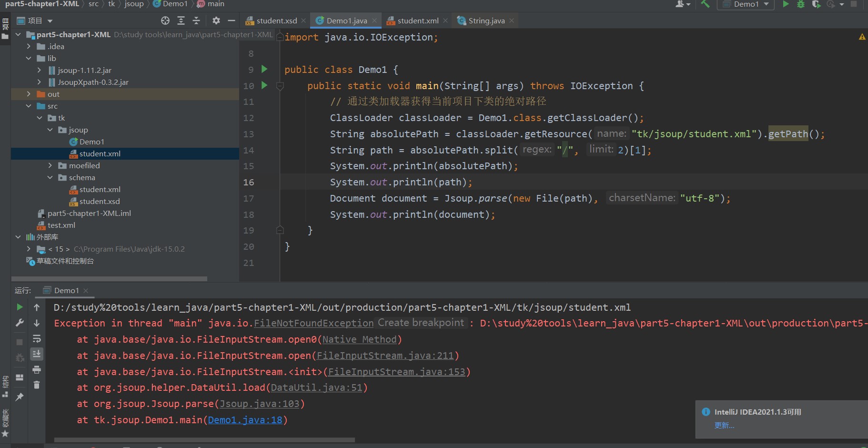
Task: Collapse all items in project panel
Action: 196,20
